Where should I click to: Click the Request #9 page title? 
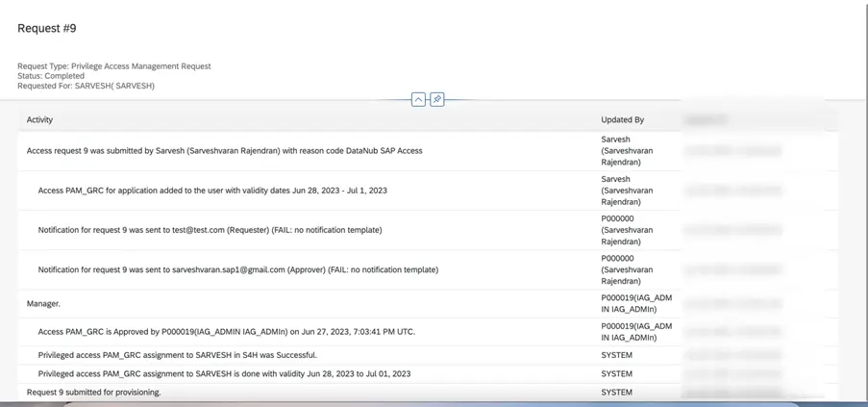pyautogui.click(x=46, y=29)
